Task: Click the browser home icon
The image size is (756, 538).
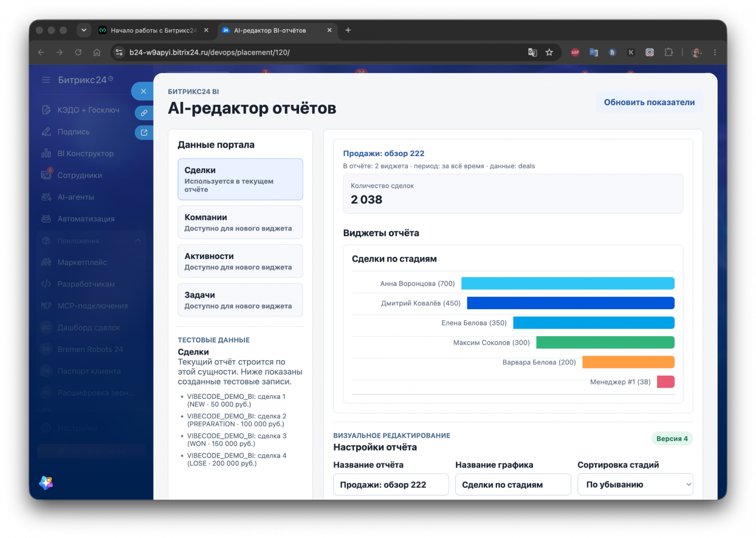Action: pos(97,52)
